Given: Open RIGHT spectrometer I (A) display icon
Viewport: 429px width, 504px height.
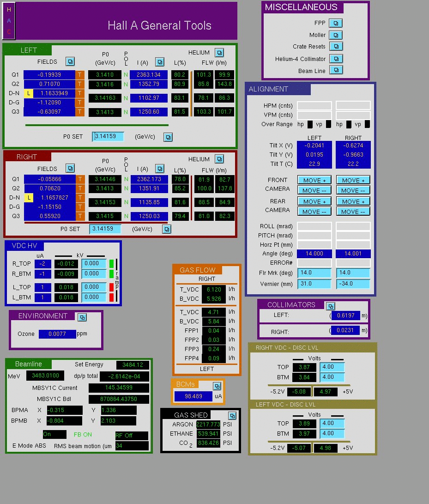Looking at the screenshot, I should tap(160, 169).
